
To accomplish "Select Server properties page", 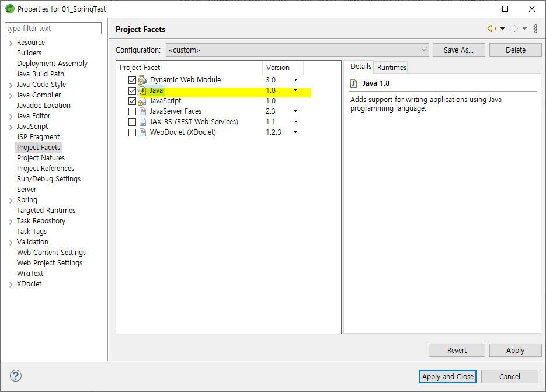I will click(26, 190).
